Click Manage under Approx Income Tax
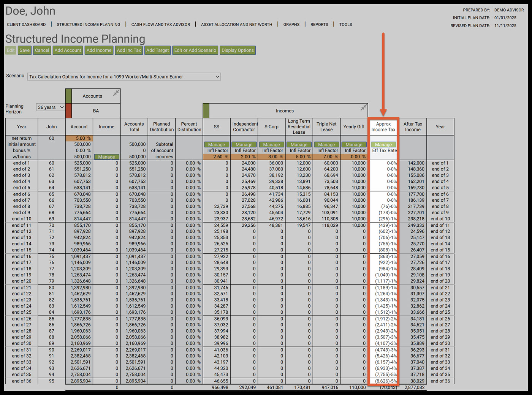The width and height of the screenshot is (532, 395). tap(383, 145)
